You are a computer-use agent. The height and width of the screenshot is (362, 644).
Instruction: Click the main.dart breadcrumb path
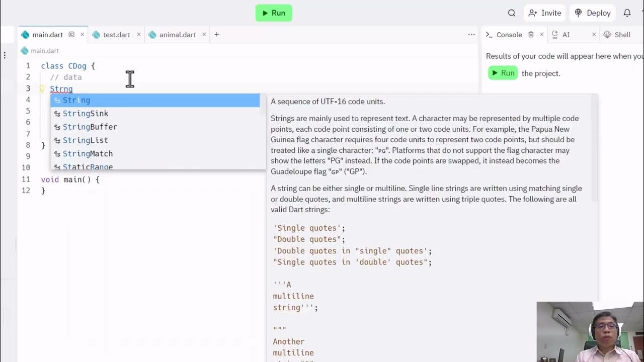[44, 51]
